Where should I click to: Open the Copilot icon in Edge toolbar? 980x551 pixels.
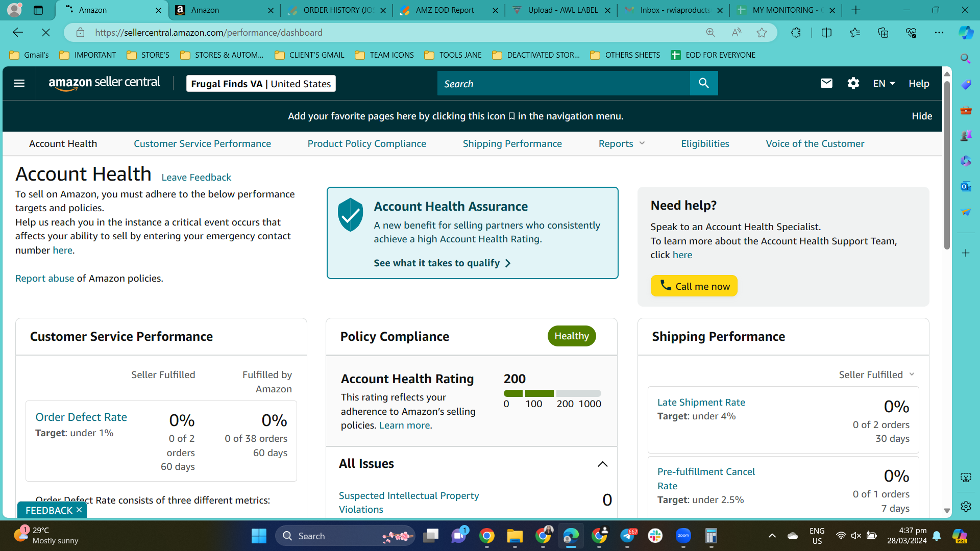point(966,33)
